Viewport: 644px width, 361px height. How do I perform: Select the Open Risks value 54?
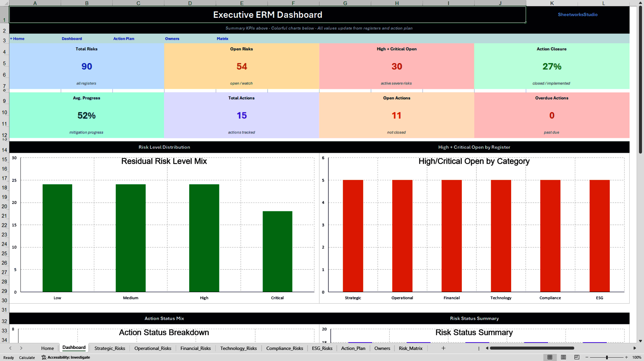click(241, 66)
